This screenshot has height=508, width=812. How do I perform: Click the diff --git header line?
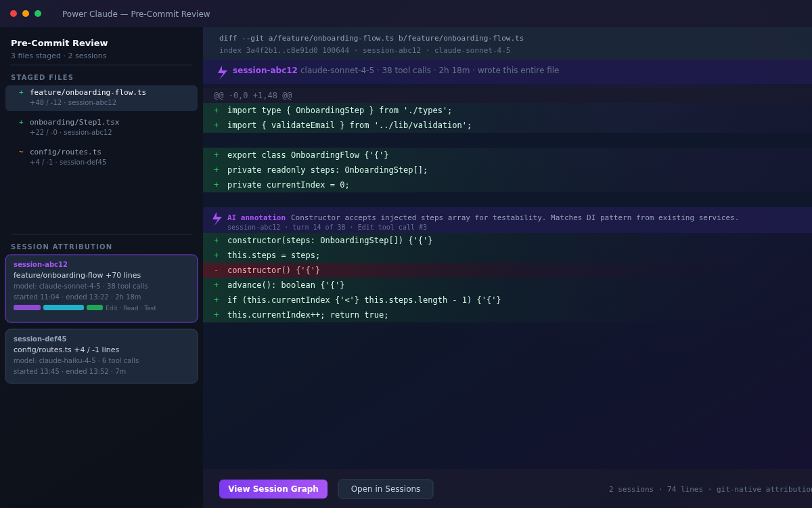(371, 39)
